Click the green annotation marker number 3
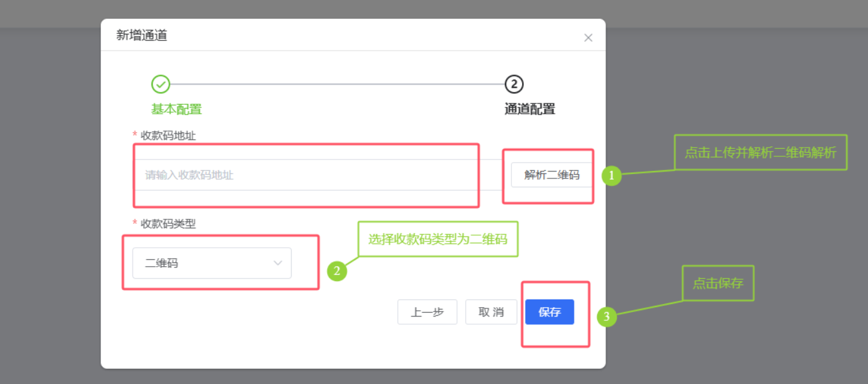 click(607, 317)
